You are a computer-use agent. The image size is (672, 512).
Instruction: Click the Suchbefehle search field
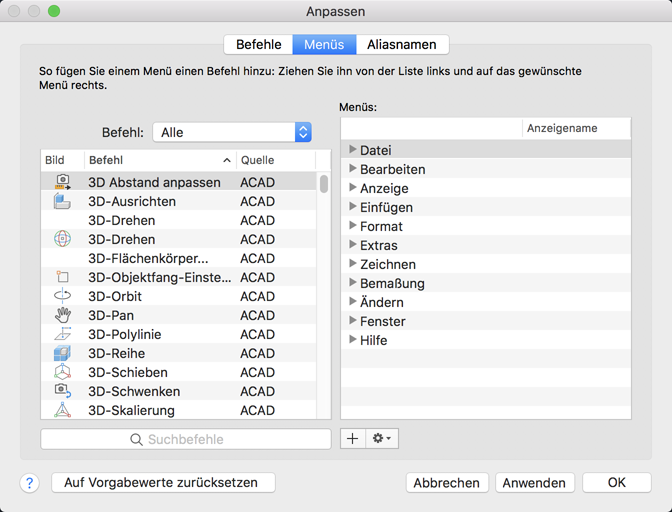pos(185,439)
